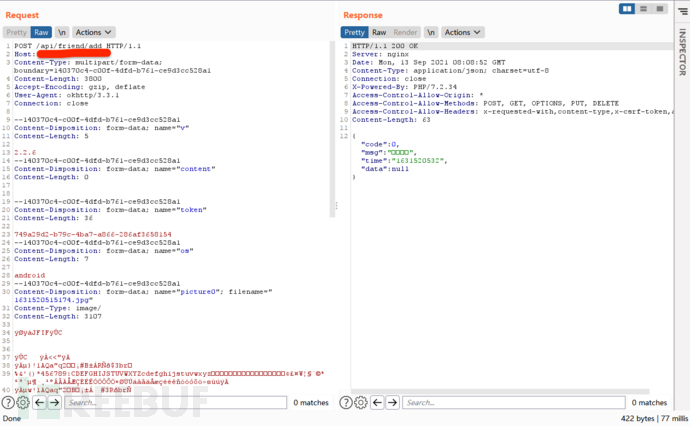Image resolution: width=690 pixels, height=426 pixels.
Task: Click the 'Content-Type: application/json' response header
Action: coord(450,70)
